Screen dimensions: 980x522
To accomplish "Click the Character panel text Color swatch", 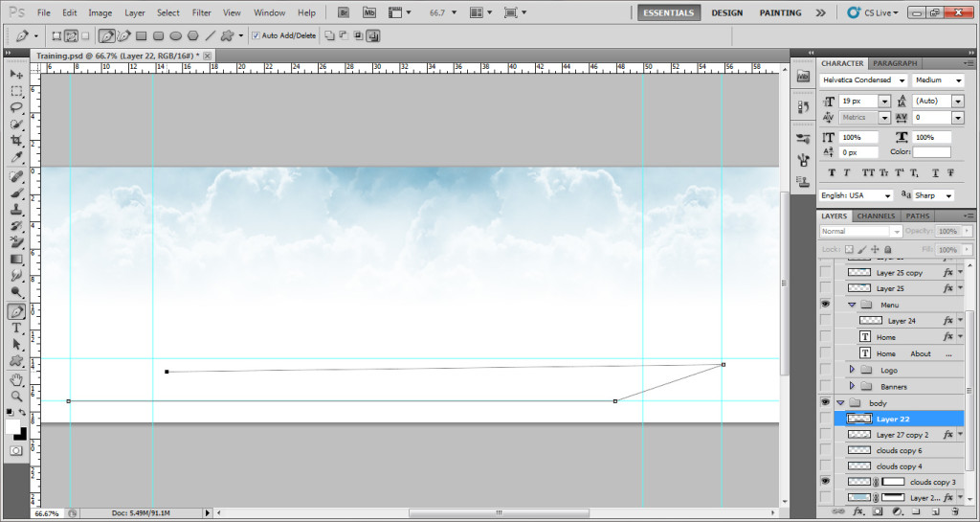I will pos(931,152).
